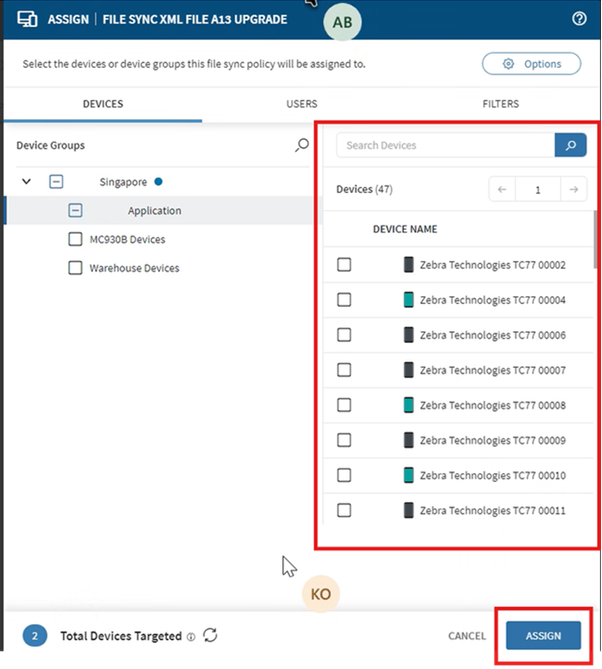The width and height of the screenshot is (602, 669).
Task: Click the AB user avatar
Action: click(342, 22)
